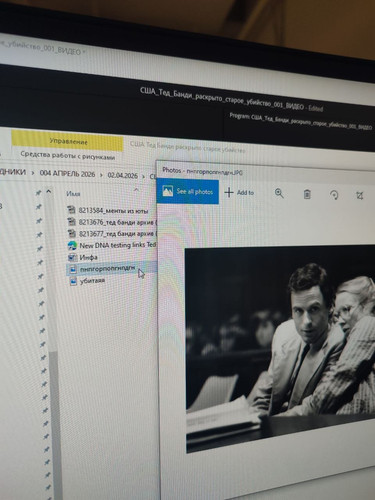Select image file пнпгорпопгнлдгн
Screen dimensions: 375x500
(107, 269)
